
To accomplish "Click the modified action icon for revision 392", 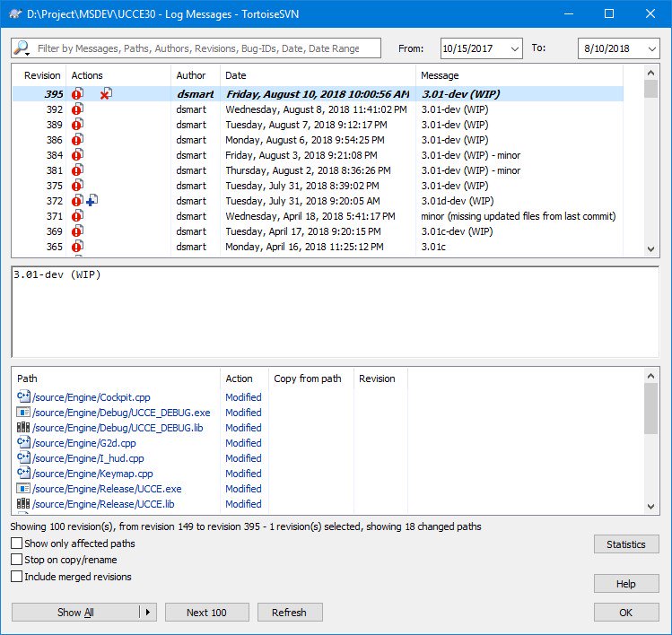I will tap(77, 109).
